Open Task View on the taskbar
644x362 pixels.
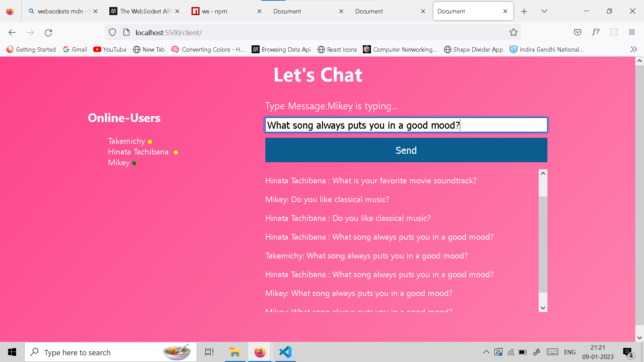point(209,352)
